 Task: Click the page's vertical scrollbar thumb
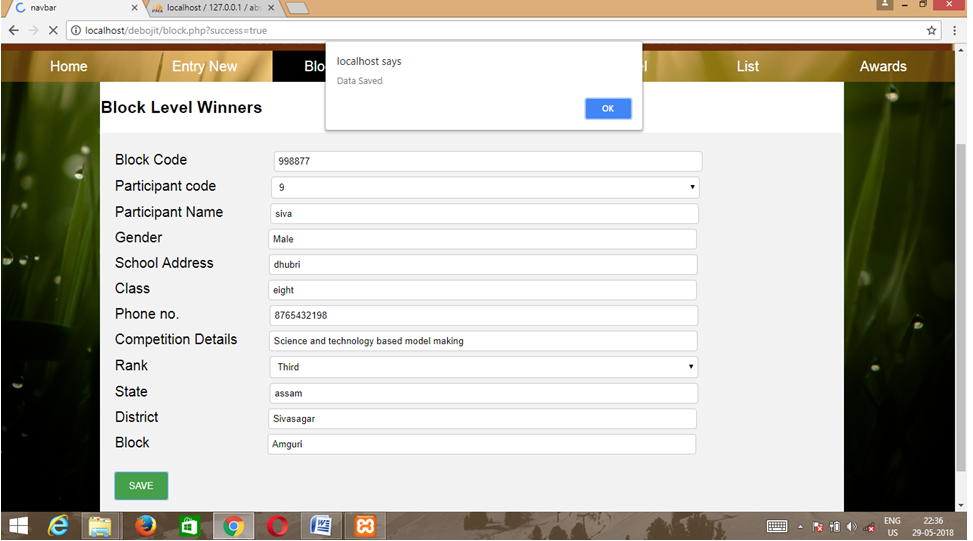point(961,307)
